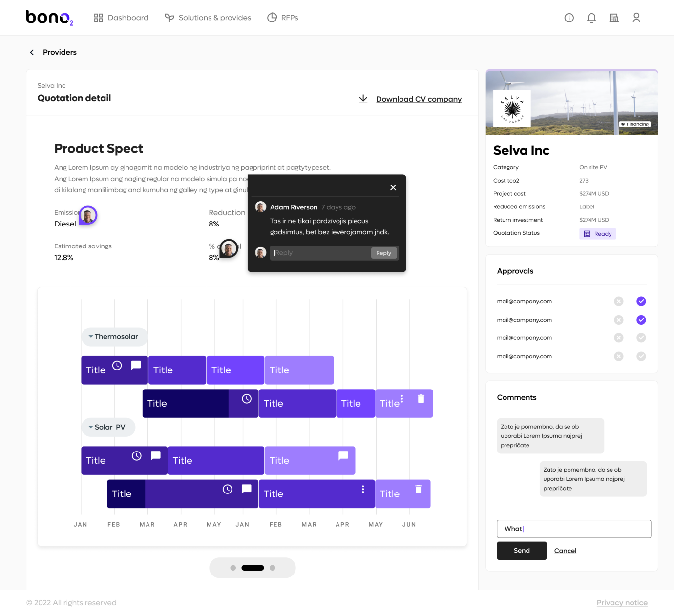The image size is (674, 616).
Task: Collapse the Solar PV group
Action: pyautogui.click(x=90, y=427)
